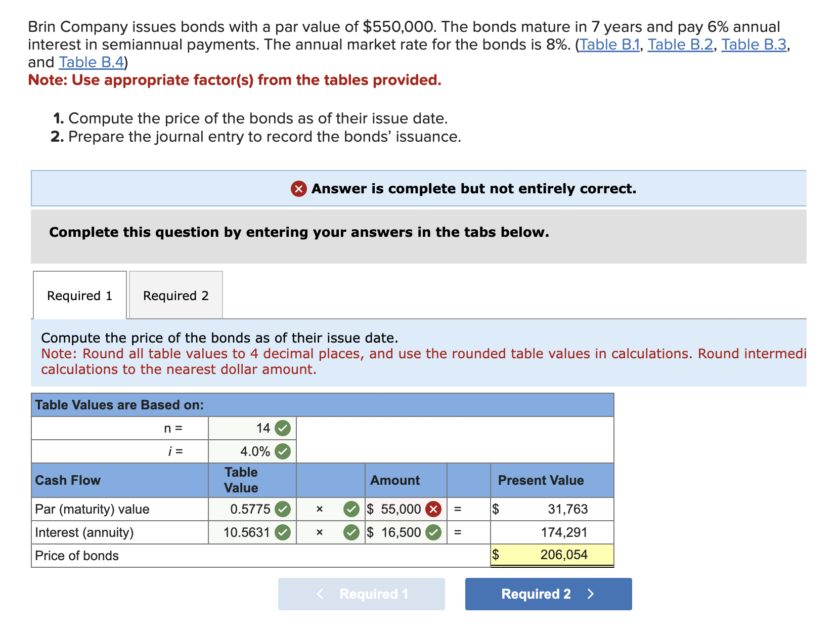Click the red X icon in answer banner
840x629 pixels.
pyautogui.click(x=299, y=189)
